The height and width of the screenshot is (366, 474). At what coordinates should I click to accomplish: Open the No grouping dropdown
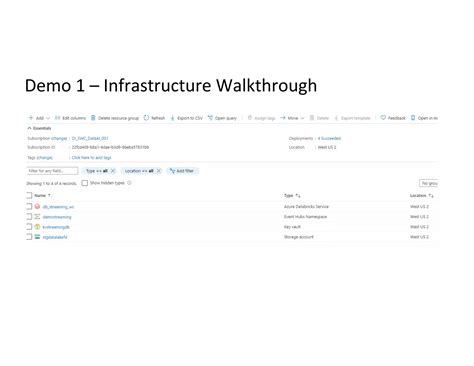429,183
